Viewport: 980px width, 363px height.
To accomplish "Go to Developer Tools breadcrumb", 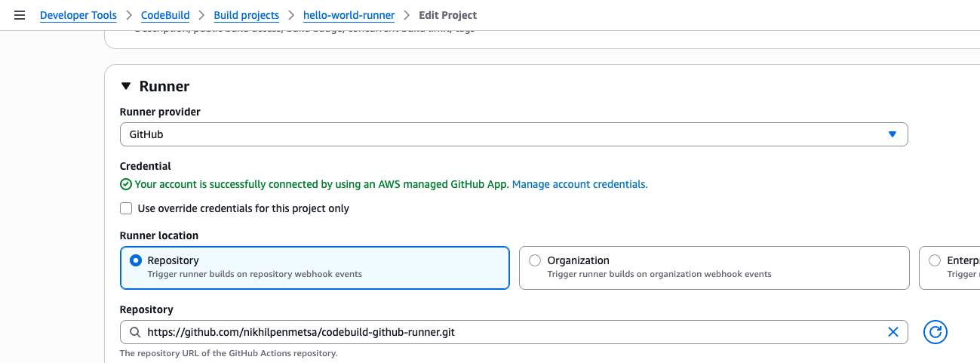I will tap(78, 15).
